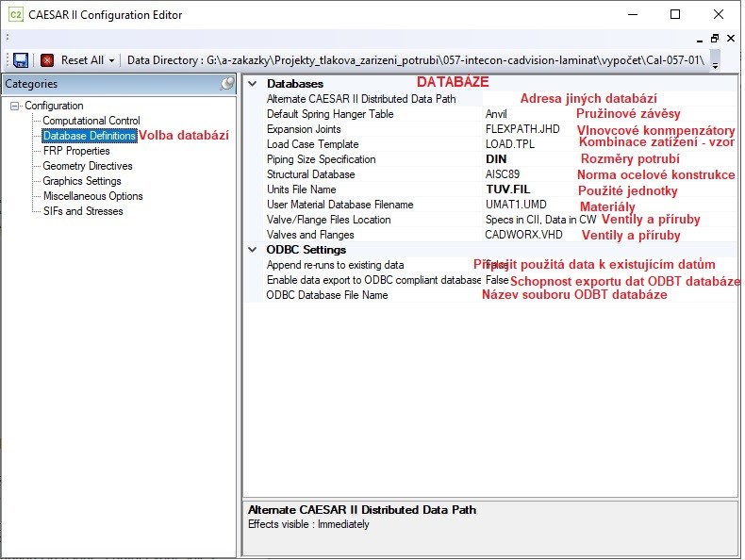Open Graphics Settings category

[82, 181]
